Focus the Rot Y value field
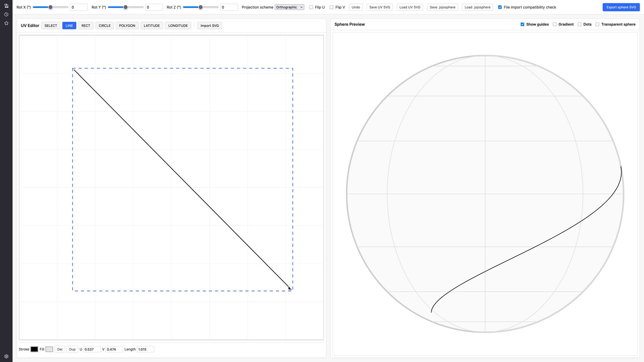 coord(154,7)
